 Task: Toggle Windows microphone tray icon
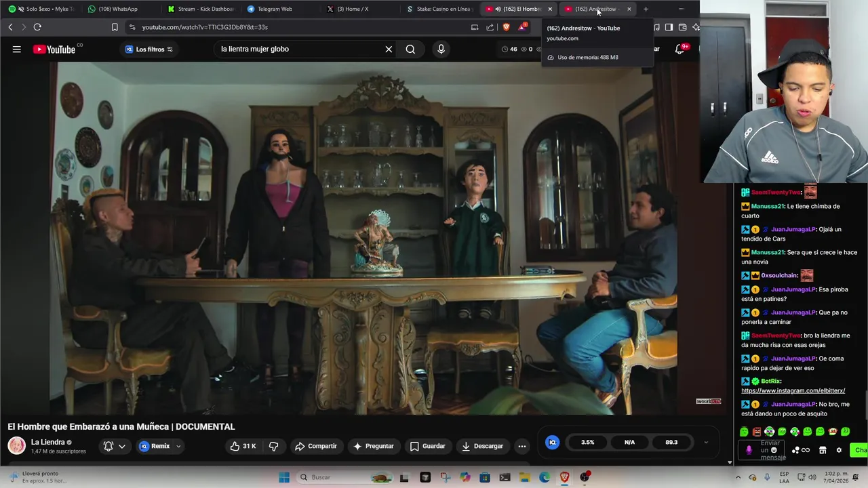tap(766, 477)
